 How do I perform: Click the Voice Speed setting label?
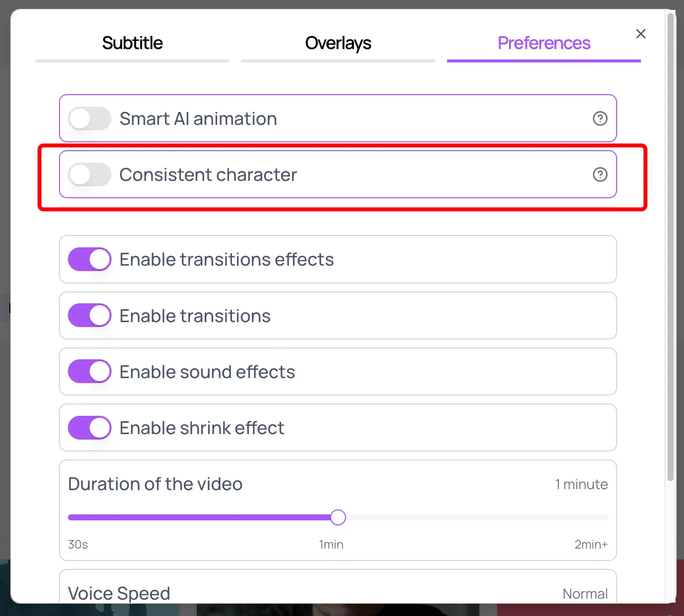pyautogui.click(x=119, y=593)
